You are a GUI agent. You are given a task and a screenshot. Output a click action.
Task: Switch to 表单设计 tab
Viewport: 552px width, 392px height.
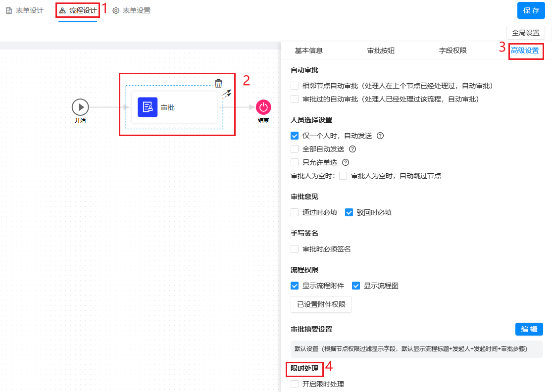25,10
